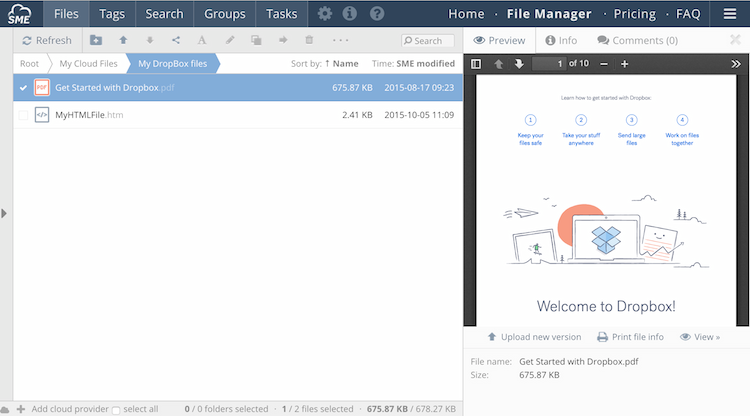Expand PDF viewer tools double-chevron menu
750x416 pixels.
click(x=736, y=64)
